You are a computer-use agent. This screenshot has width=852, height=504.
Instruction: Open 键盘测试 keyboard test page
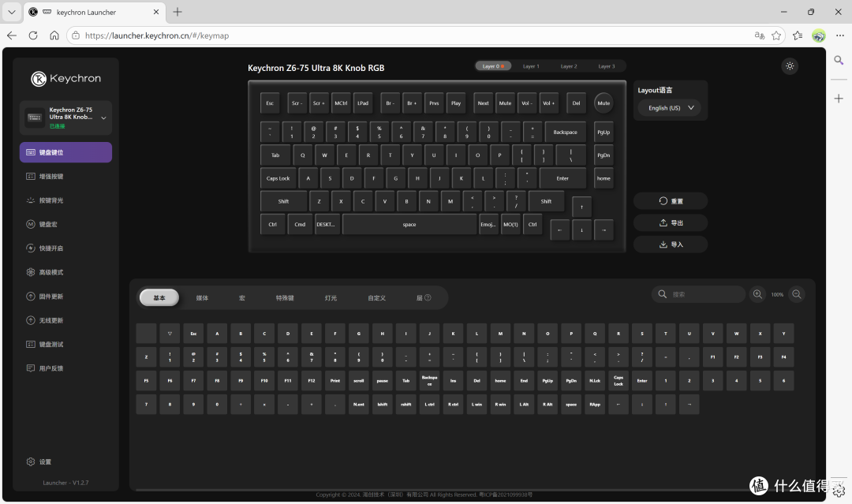click(x=65, y=345)
